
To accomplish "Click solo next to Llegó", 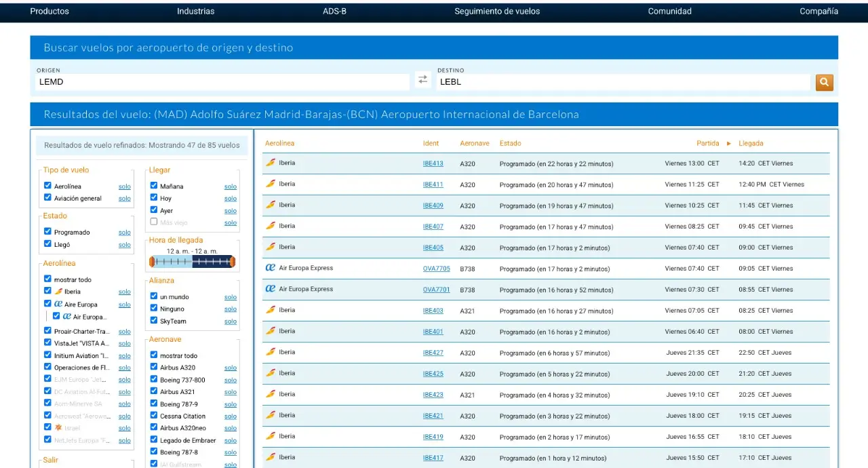I will point(125,245).
